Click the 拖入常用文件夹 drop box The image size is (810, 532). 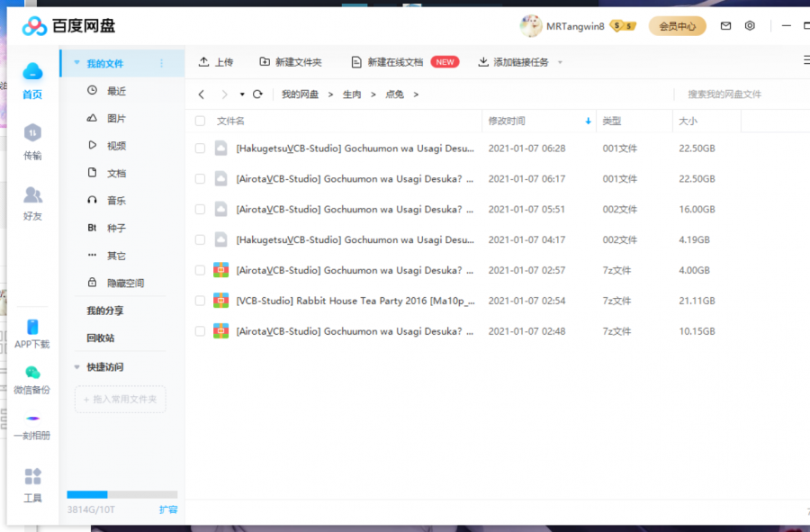pos(121,400)
